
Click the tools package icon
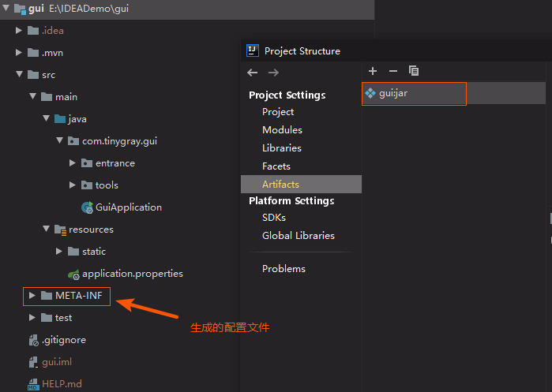point(87,185)
